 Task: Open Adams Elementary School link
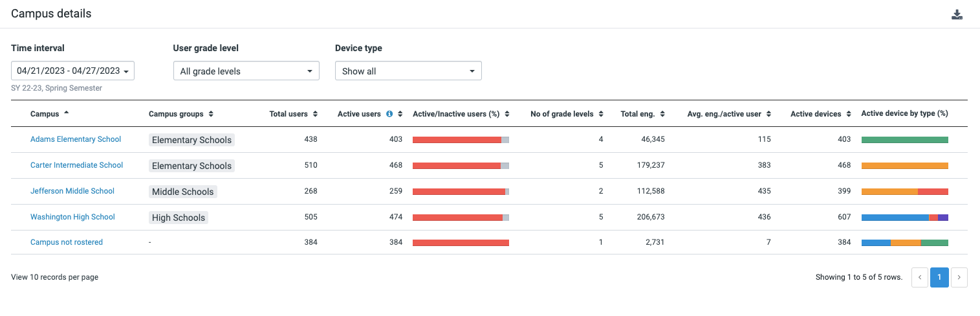click(x=76, y=139)
